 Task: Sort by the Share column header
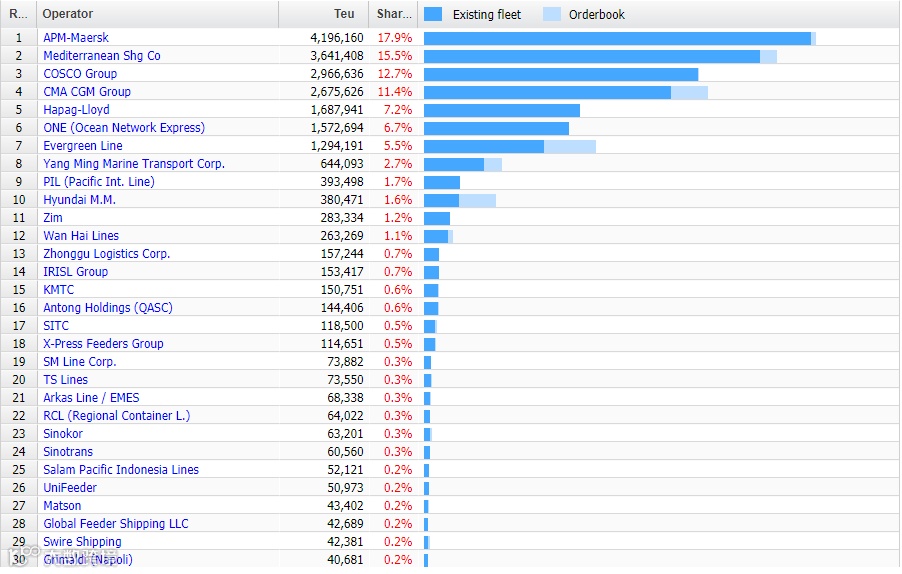click(393, 14)
